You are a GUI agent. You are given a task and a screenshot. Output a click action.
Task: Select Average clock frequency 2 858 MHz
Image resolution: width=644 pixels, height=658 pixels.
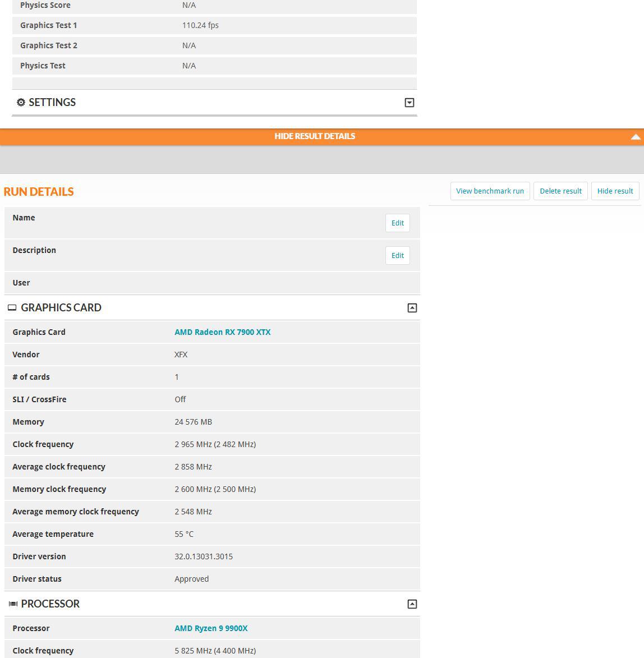193,467
